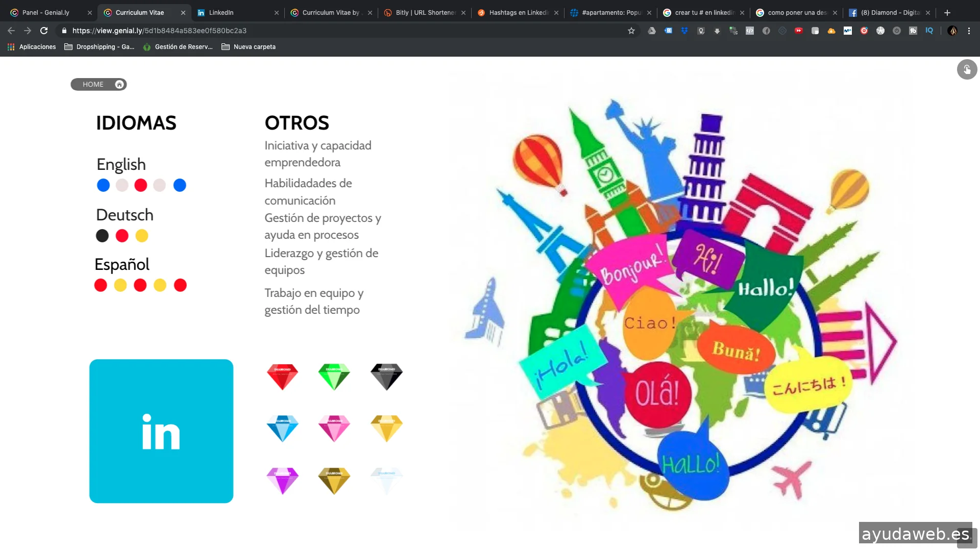This screenshot has width=980, height=551.
Task: Click the black diamond badge
Action: tap(386, 377)
